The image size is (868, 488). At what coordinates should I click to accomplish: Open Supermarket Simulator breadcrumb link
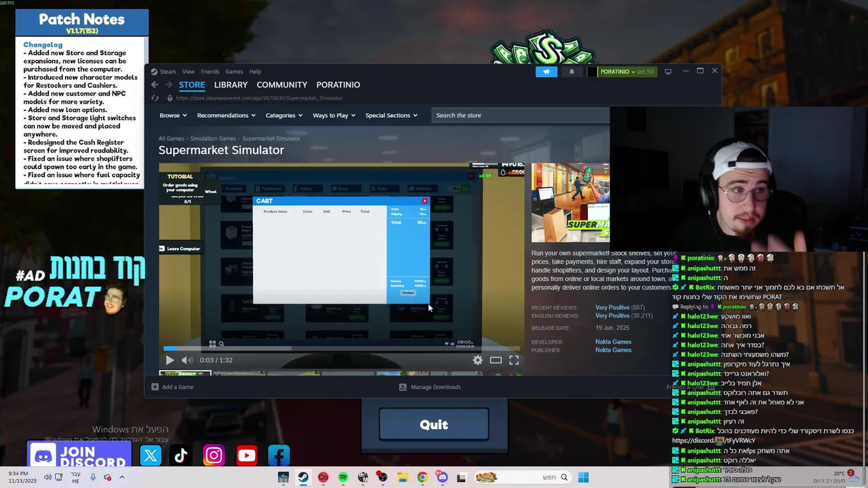[271, 138]
